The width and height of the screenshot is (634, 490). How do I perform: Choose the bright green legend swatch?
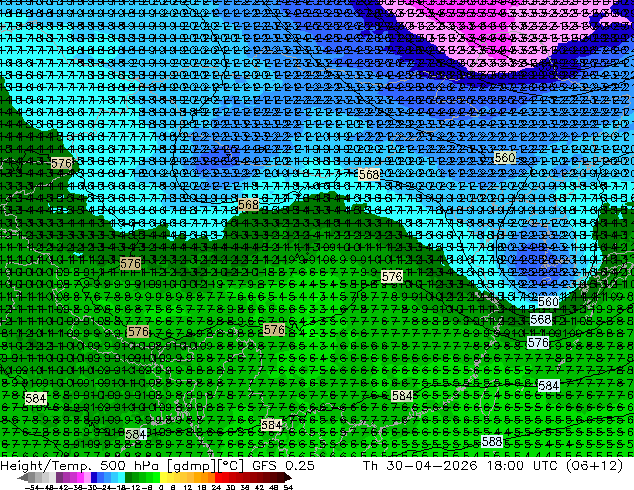(156, 477)
